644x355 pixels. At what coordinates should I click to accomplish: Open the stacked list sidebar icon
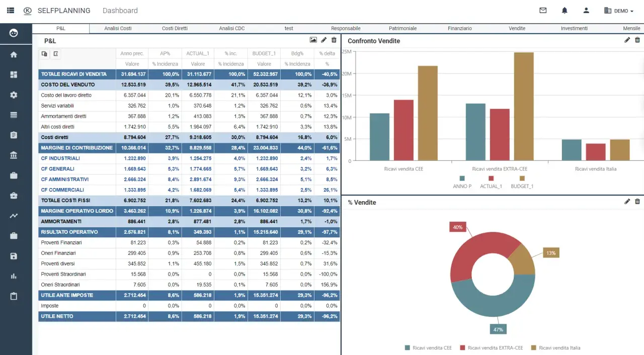click(14, 115)
